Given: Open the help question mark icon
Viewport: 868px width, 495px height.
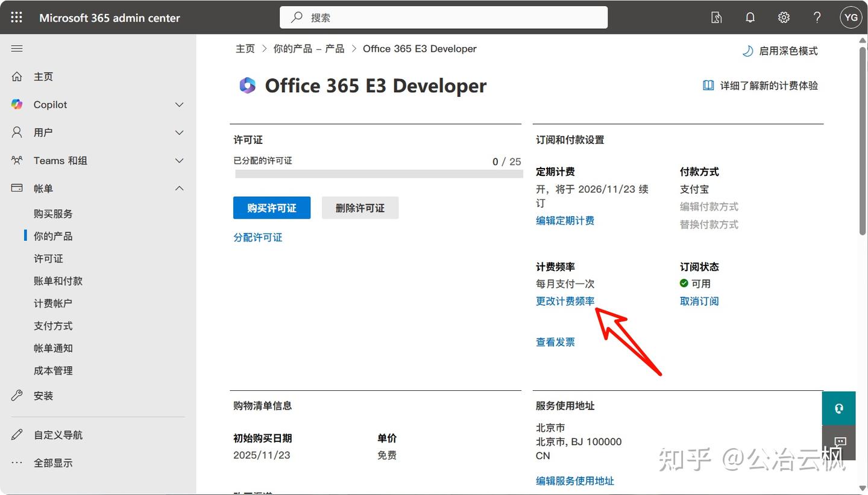Looking at the screenshot, I should [x=817, y=17].
